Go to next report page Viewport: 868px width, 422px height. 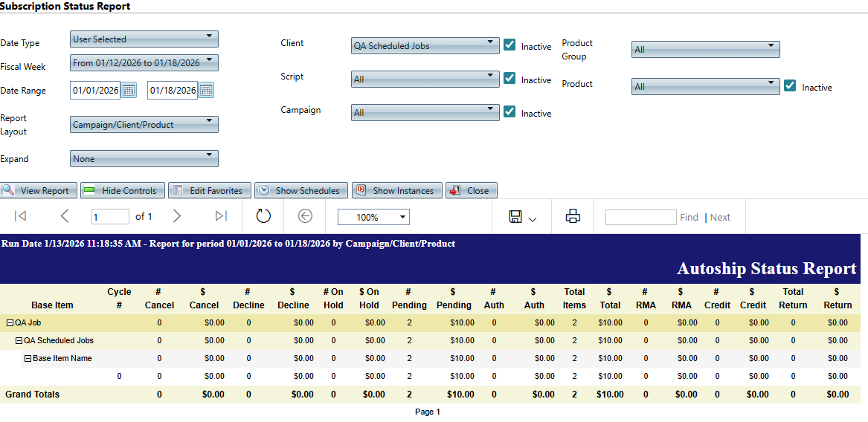176,216
